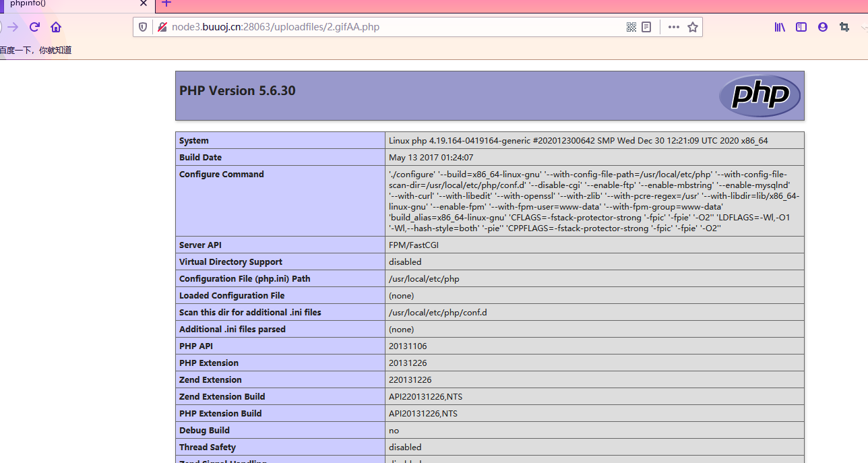Open a new browser tab
The image size is (868, 463).
pos(166,5)
